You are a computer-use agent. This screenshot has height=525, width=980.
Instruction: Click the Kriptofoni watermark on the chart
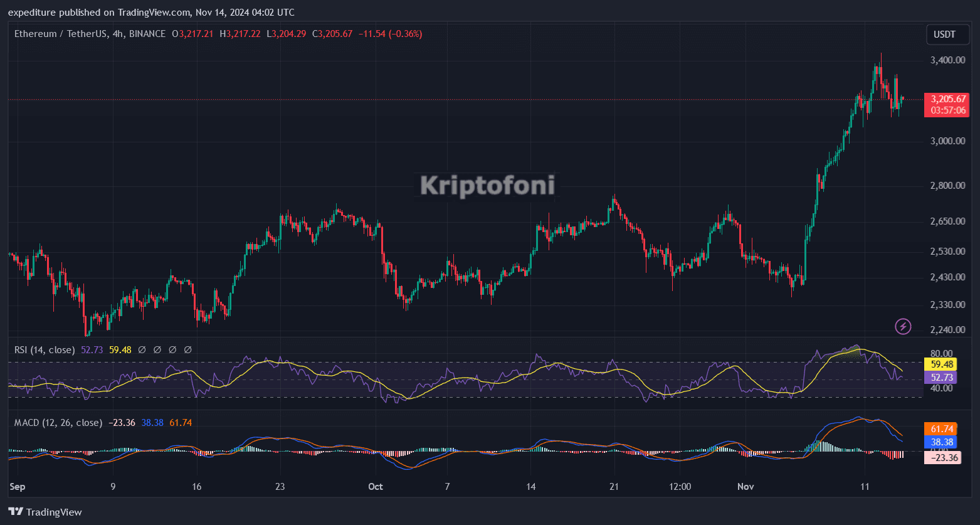(x=487, y=186)
